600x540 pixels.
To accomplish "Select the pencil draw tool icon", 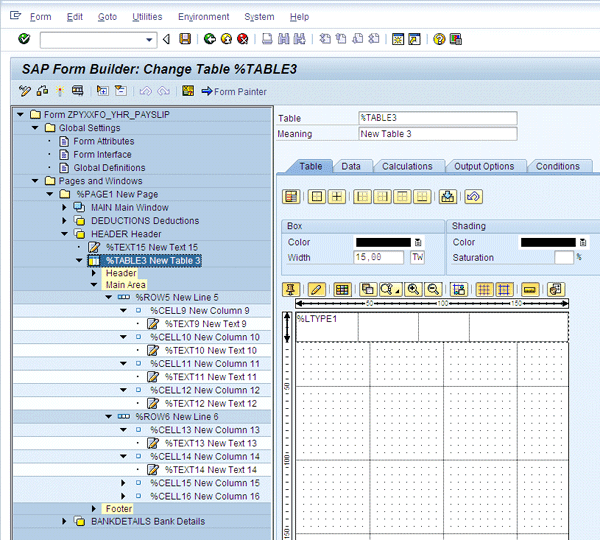I will (316, 289).
